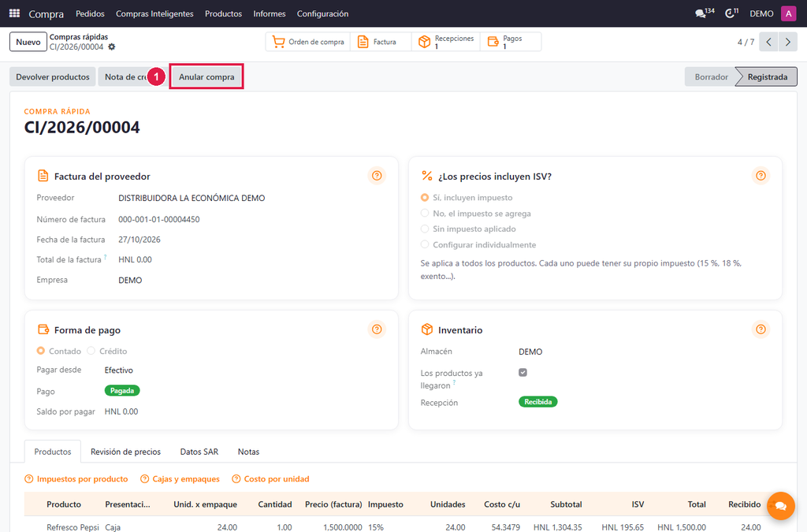The width and height of the screenshot is (807, 532).
Task: Open help icon in Factura del proveedor card
Action: tap(377, 176)
